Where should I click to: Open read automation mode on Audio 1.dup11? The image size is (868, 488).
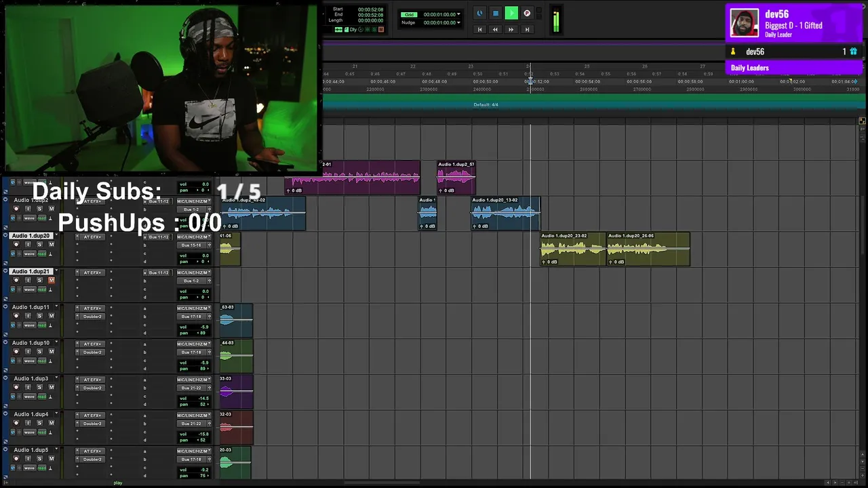42,325
